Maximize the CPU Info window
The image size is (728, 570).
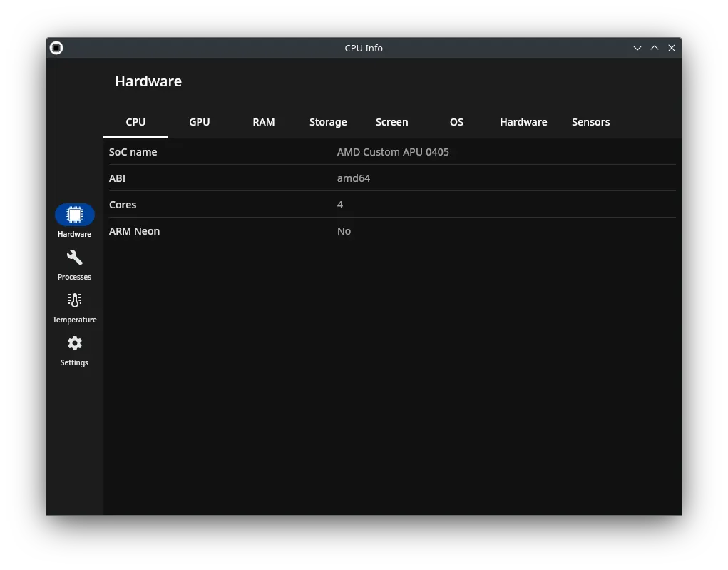point(655,48)
